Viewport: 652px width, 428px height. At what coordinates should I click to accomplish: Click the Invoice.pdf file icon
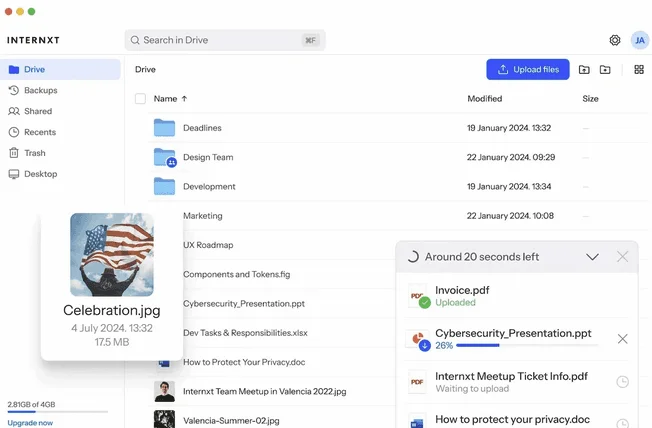[419, 296]
